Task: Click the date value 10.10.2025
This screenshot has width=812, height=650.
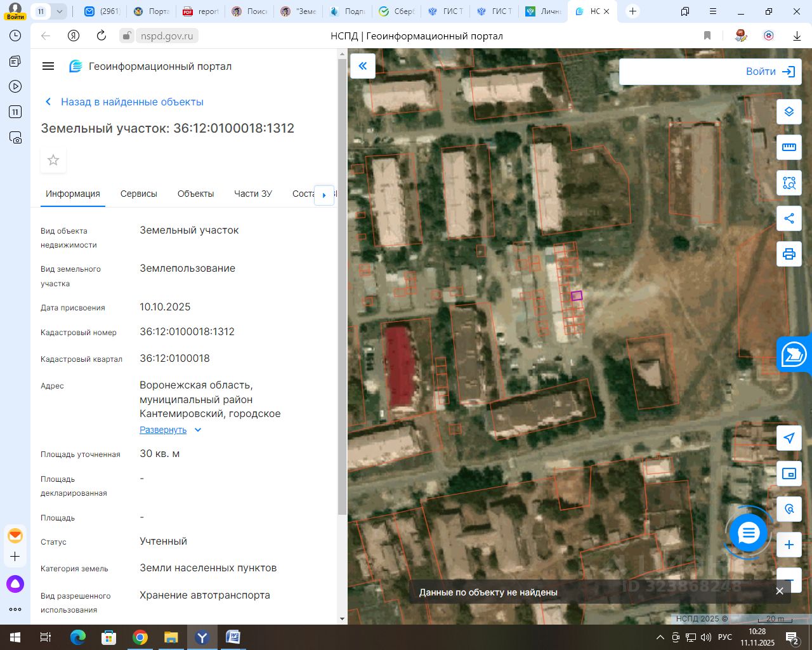Action: (x=165, y=307)
